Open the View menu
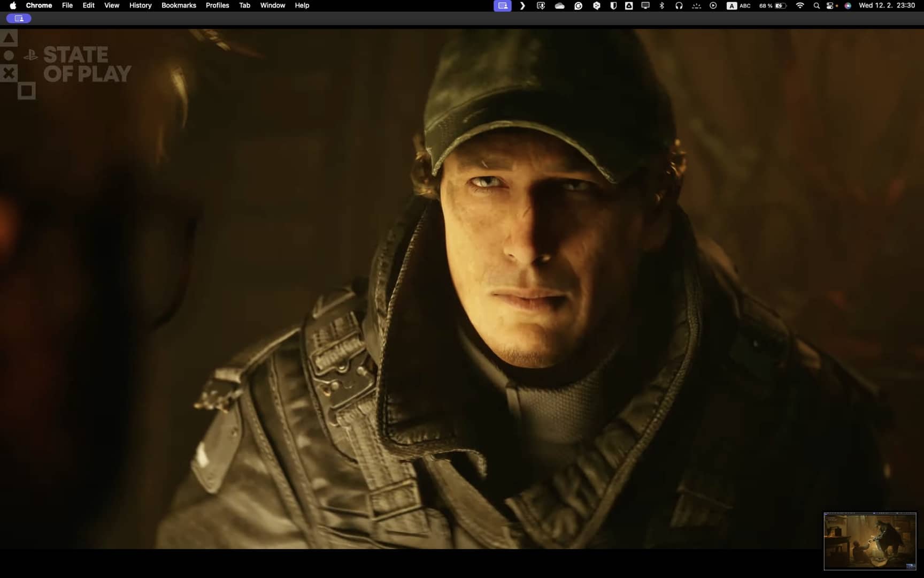 (x=112, y=5)
